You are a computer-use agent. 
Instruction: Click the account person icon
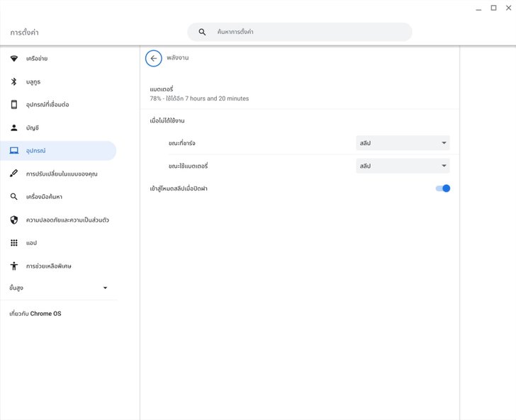pyautogui.click(x=14, y=127)
